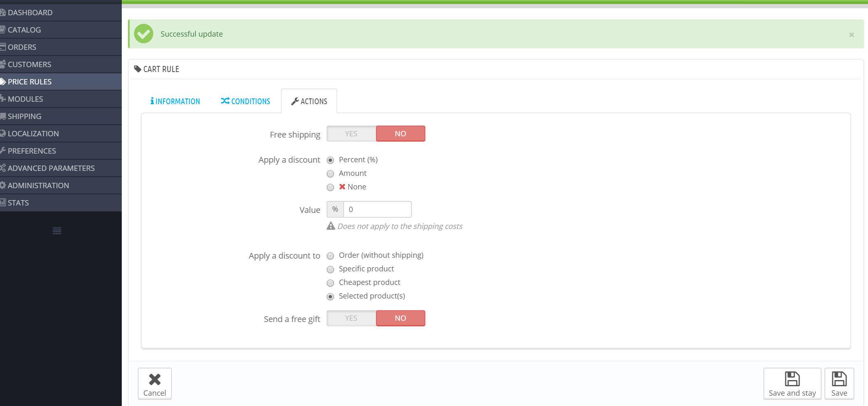Viewport: 868px width, 406px height.
Task: Select Selected product(s) radio
Action: [330, 297]
